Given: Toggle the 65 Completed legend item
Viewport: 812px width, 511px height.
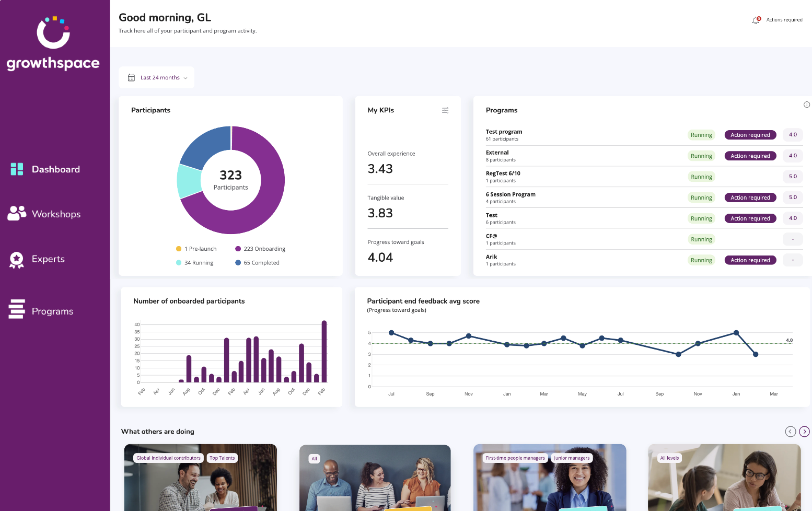Looking at the screenshot, I should click(x=257, y=263).
